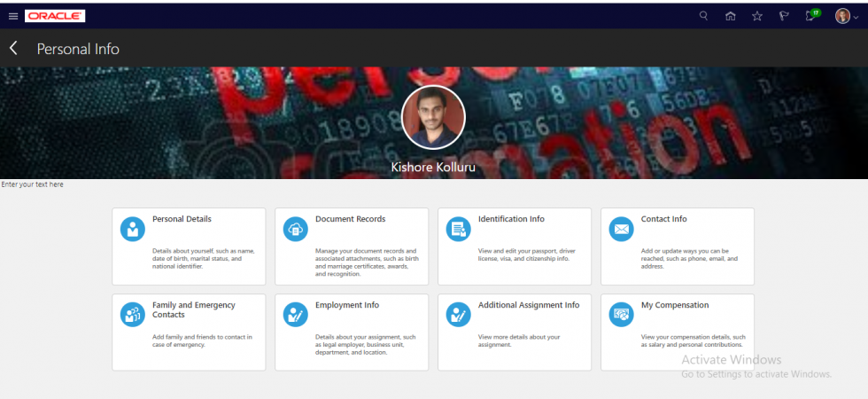The image size is (868, 399).
Task: Open the Watchlist flag icon
Action: point(784,16)
